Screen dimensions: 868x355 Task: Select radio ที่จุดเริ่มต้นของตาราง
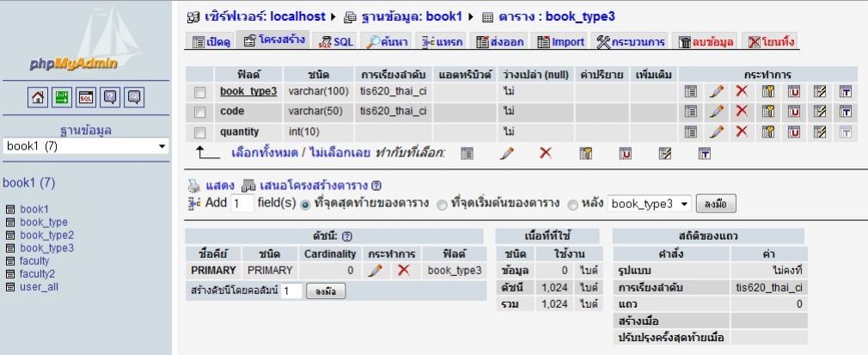tap(443, 205)
